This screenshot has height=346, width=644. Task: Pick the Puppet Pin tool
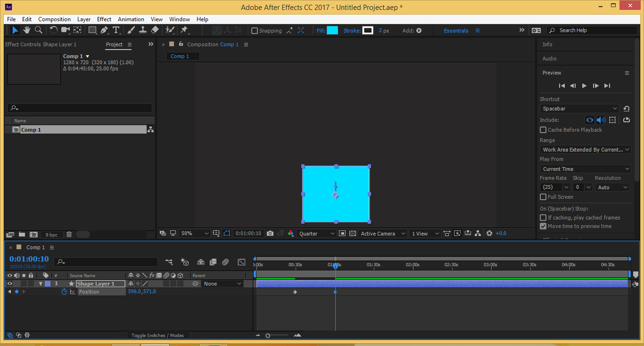184,30
